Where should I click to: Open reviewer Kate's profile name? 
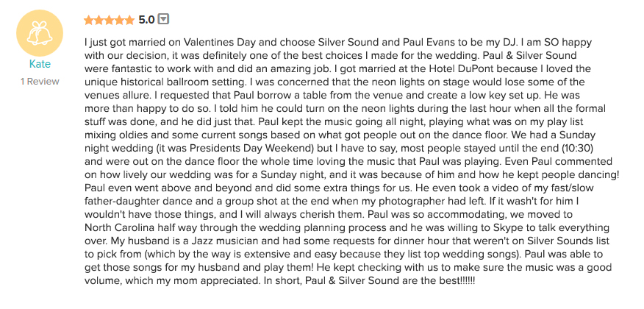[40, 64]
